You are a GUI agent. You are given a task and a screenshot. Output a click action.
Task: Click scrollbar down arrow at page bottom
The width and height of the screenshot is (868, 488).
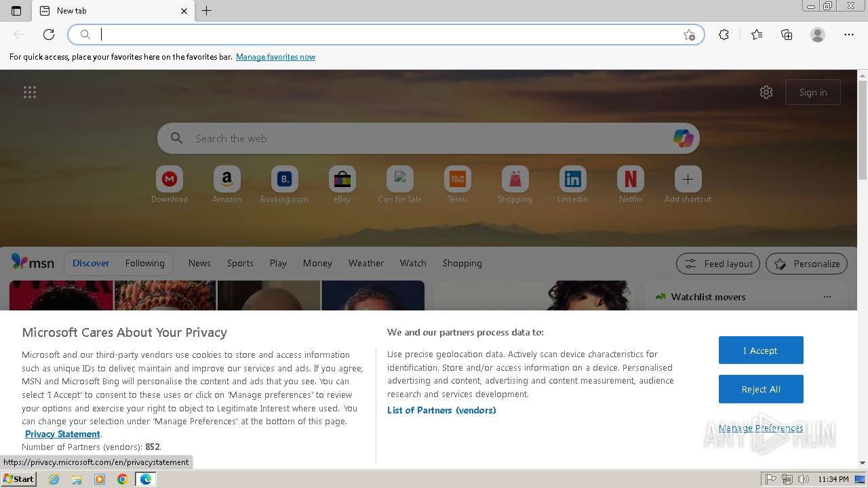click(863, 463)
